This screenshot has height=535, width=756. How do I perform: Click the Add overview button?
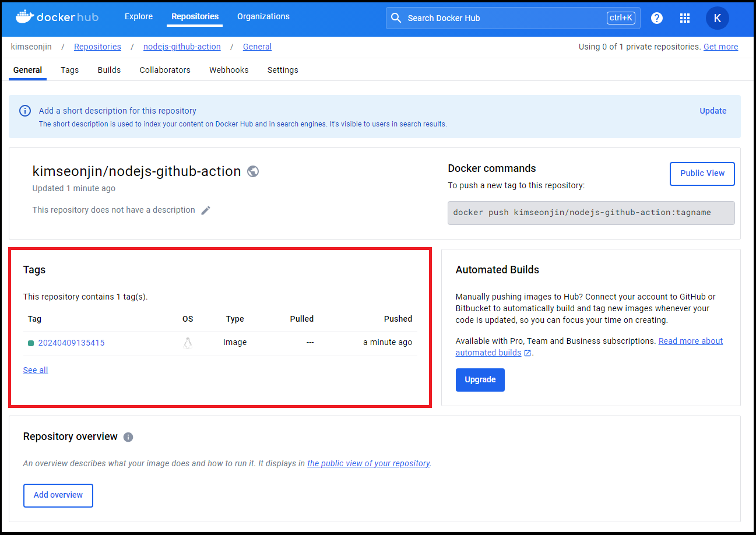(58, 495)
